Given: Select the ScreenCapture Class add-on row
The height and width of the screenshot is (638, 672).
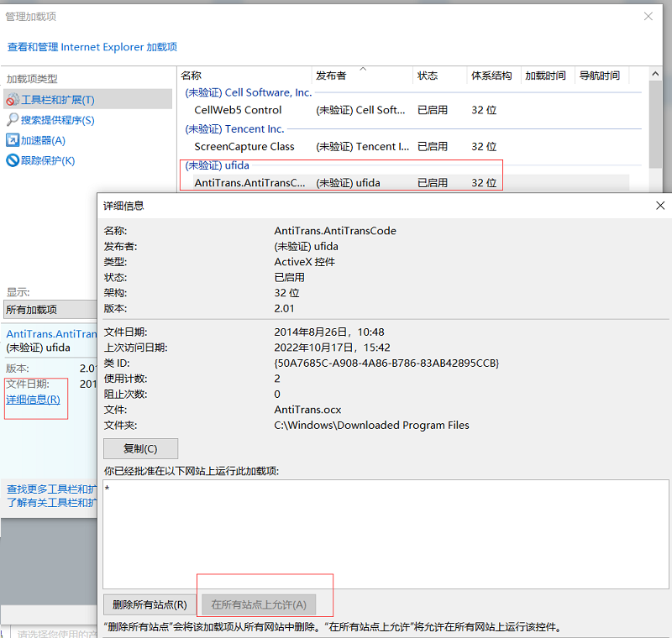Looking at the screenshot, I should point(244,146).
